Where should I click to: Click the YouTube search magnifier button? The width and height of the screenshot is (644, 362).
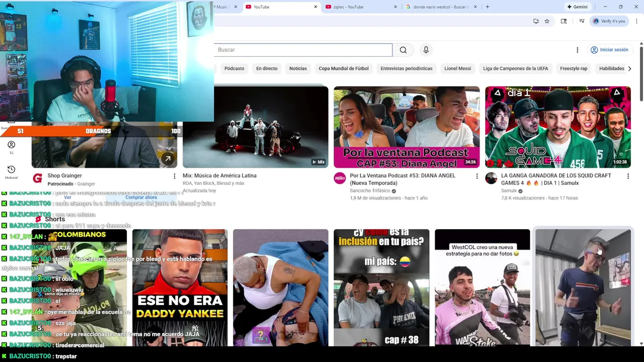403,50
